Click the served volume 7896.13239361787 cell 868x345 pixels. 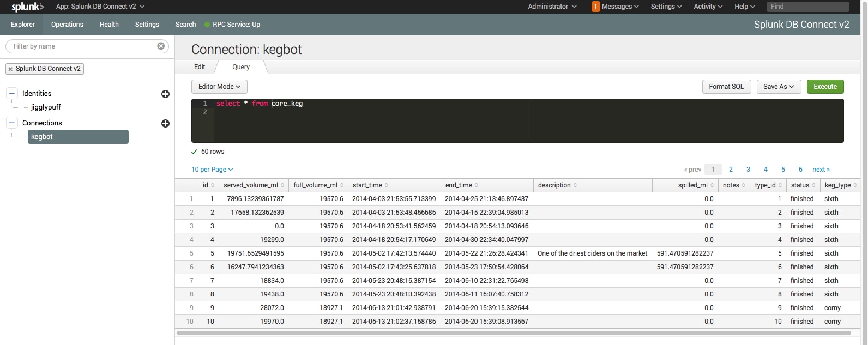[255, 199]
